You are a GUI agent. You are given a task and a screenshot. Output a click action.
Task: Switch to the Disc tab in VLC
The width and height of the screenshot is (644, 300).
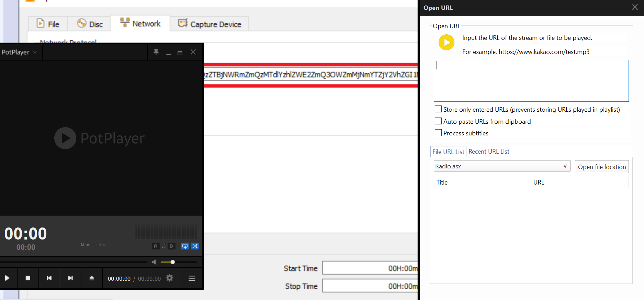89,24
